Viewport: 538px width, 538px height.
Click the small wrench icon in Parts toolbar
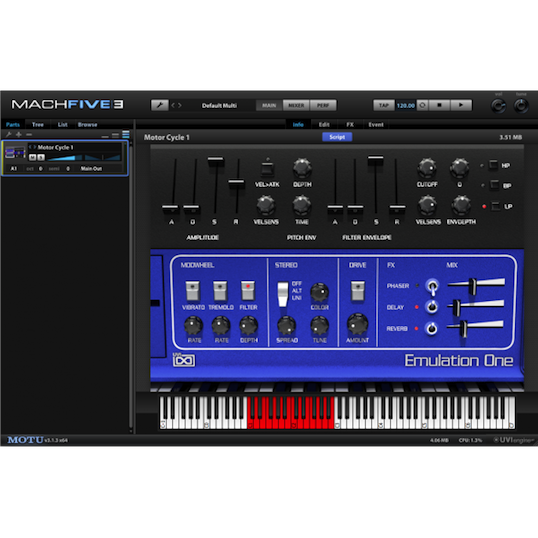[x=9, y=134]
